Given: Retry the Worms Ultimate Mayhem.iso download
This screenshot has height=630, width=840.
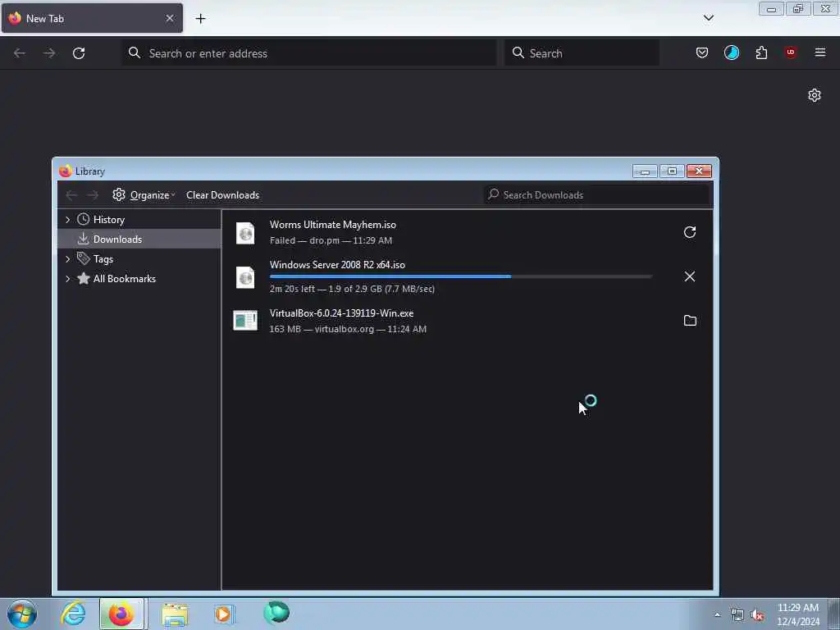Looking at the screenshot, I should point(689,232).
